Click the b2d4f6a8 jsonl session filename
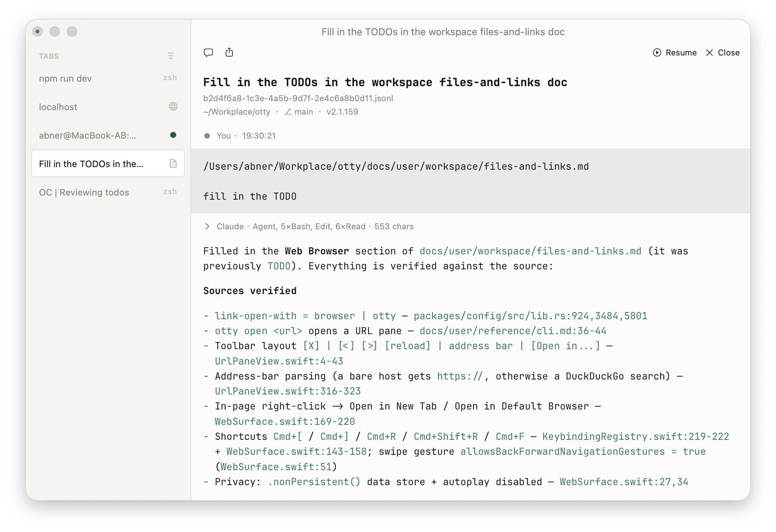 point(298,98)
